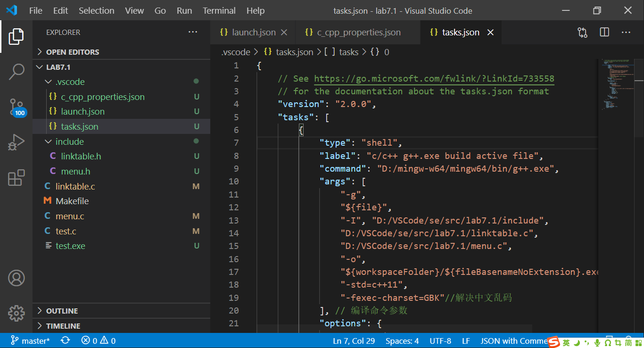Switch to the c_cpp_properties.json editor tab
This screenshot has height=348, width=644.
[358, 32]
